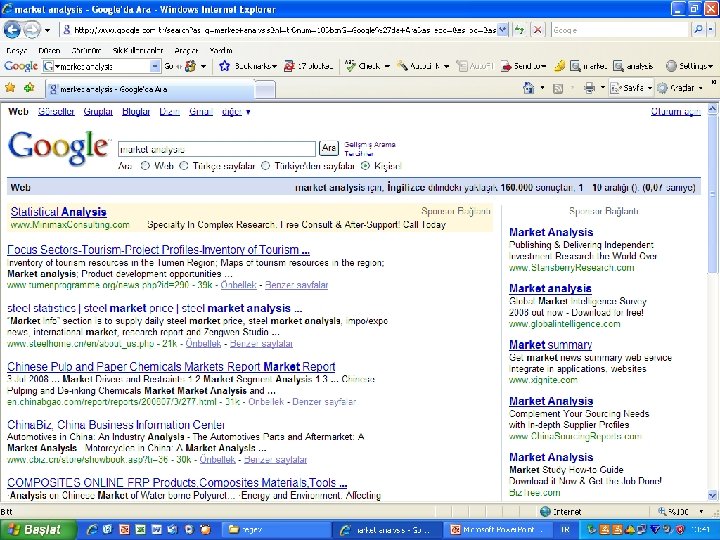Open the Statistical Analysis sponsored link
Image resolution: width=720 pixels, height=540 pixels.
coord(58,212)
